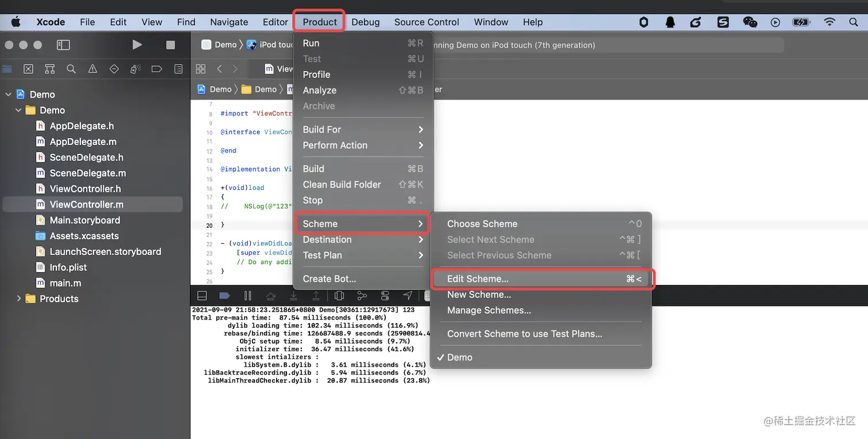Open the Test navigator diamond icon
The height and width of the screenshot is (439, 868).
click(x=114, y=69)
